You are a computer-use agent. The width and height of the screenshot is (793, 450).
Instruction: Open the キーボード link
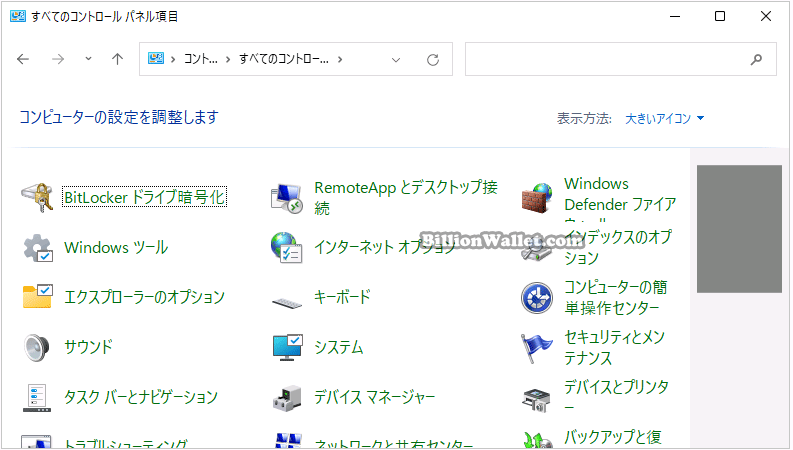click(x=342, y=297)
